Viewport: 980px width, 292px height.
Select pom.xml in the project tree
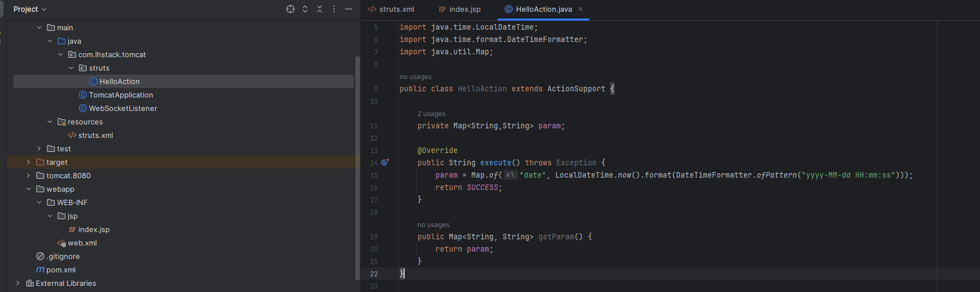pyautogui.click(x=60, y=270)
